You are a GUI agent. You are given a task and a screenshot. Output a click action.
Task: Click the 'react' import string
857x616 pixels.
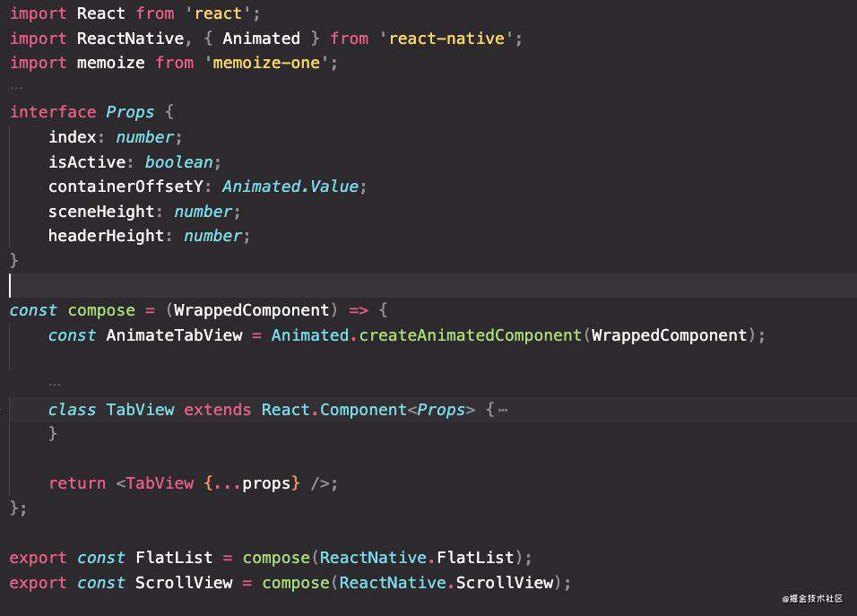point(218,13)
